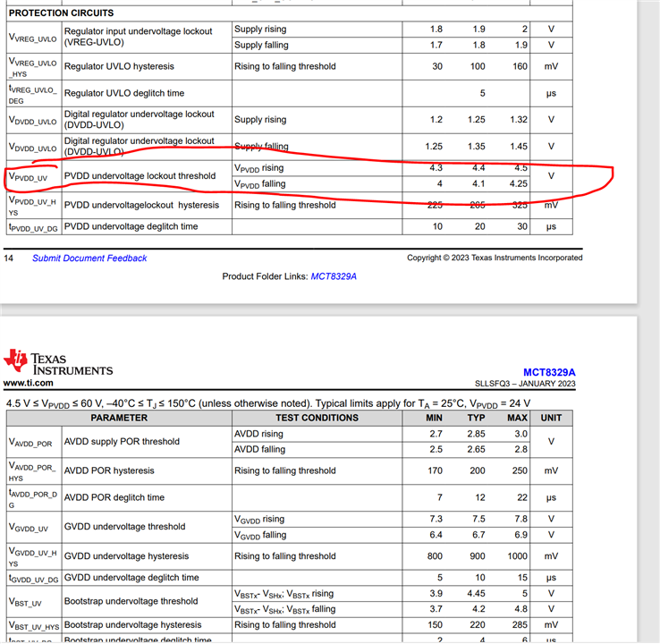The image size is (660, 644).
Task: Click the VGVDD falling condition cell
Action: [x=317, y=535]
